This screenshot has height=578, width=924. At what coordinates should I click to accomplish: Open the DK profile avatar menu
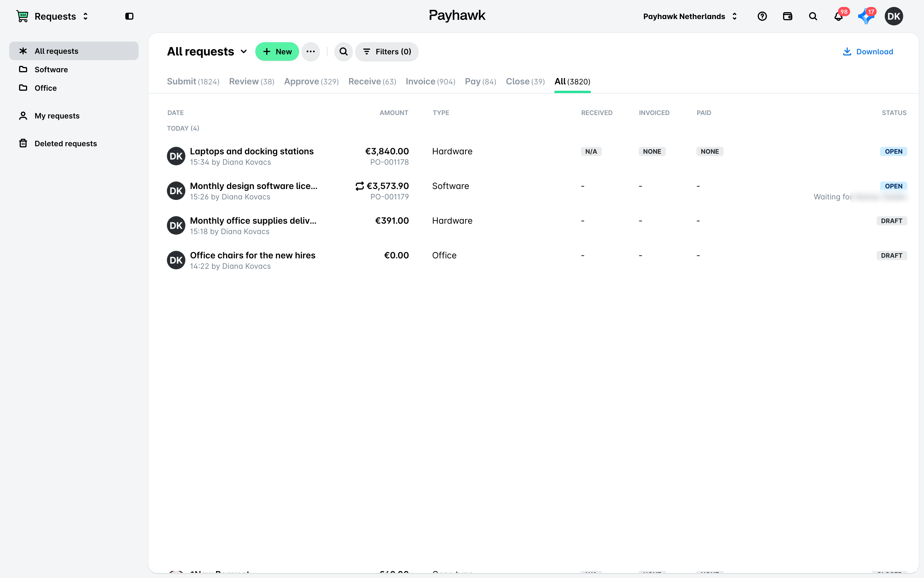tap(894, 16)
